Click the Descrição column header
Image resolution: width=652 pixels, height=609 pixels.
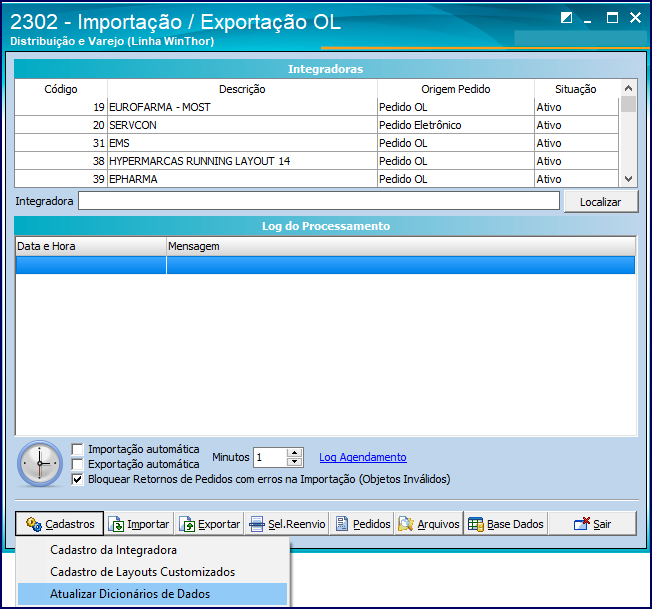[x=242, y=89]
